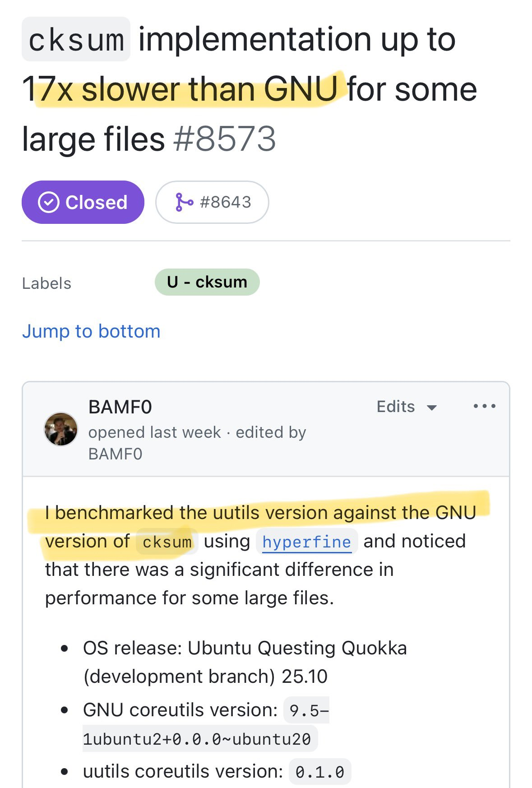Open the three-dots comment options menu

click(485, 406)
